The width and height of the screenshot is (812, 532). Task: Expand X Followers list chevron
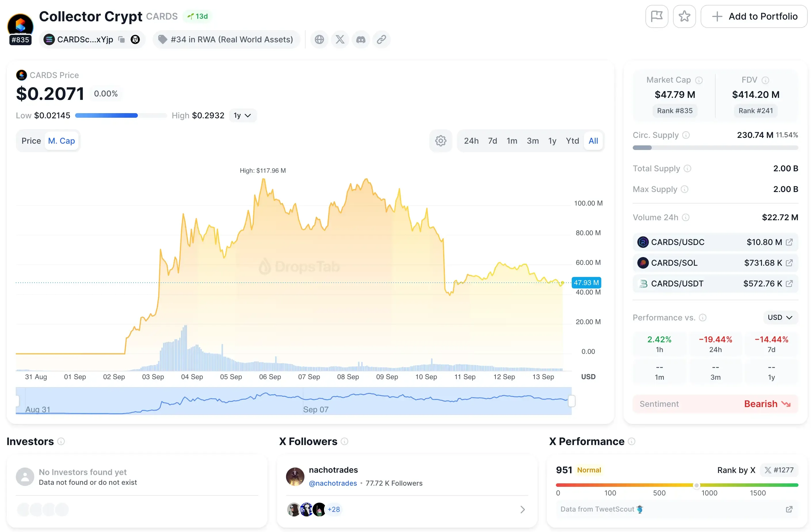coord(522,510)
